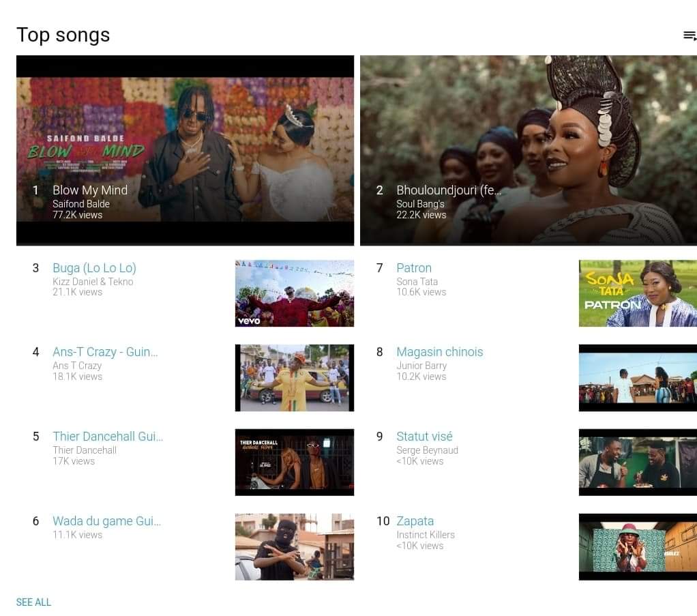Viewport: 697px width, 616px height.
Task: Click the Wada du game video thumbnail
Action: 294,547
